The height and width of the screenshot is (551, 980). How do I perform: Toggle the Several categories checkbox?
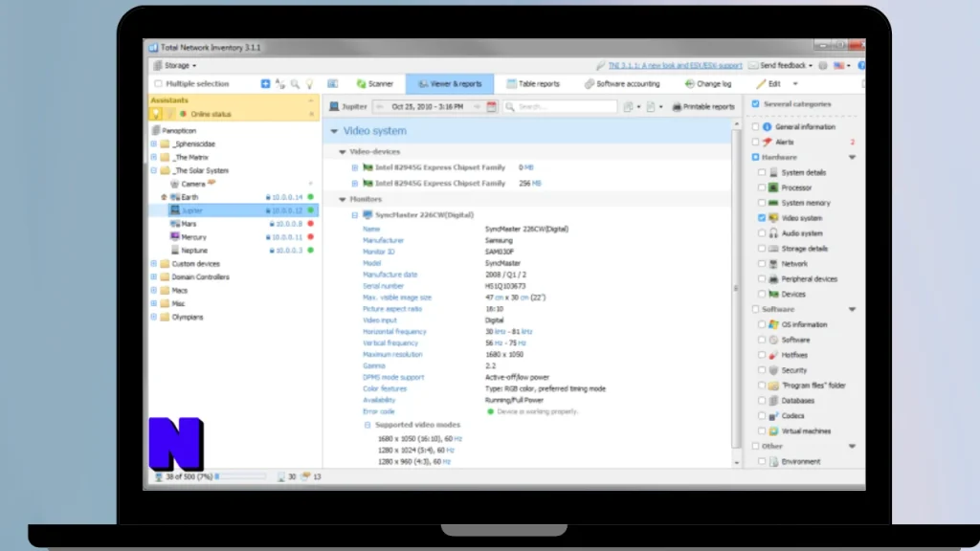click(x=756, y=103)
